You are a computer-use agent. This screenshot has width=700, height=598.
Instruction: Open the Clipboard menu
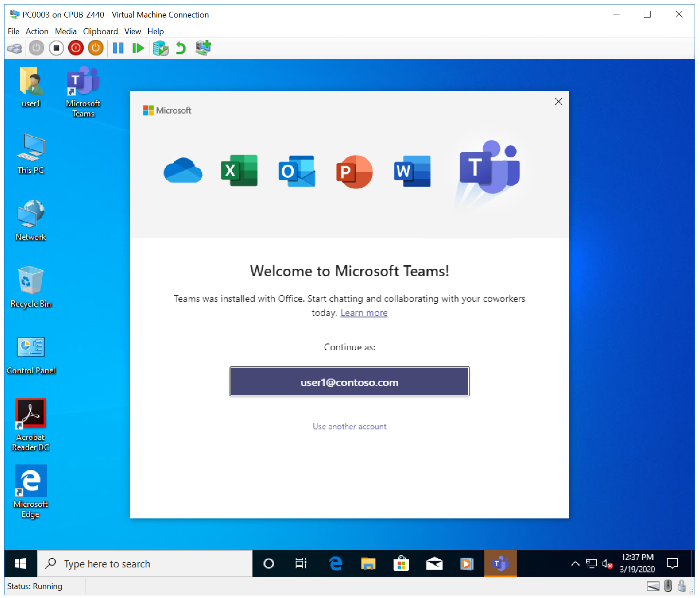coord(100,31)
